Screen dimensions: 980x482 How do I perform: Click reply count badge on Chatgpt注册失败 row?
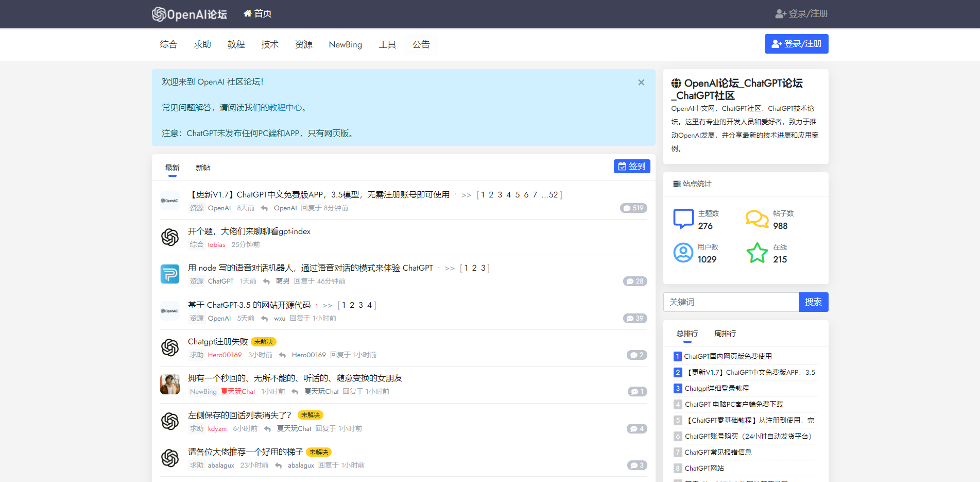tap(637, 355)
